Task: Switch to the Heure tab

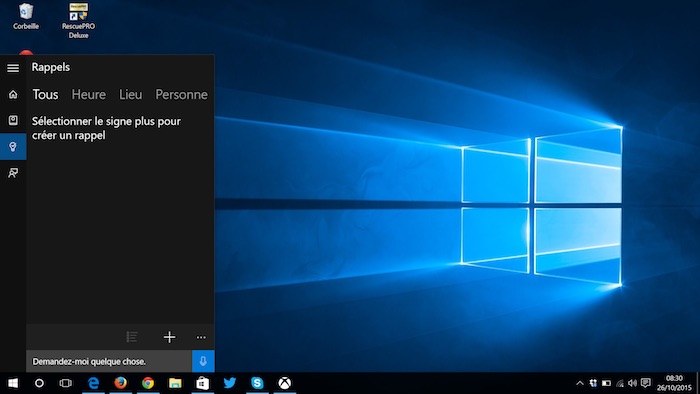Action: point(89,95)
